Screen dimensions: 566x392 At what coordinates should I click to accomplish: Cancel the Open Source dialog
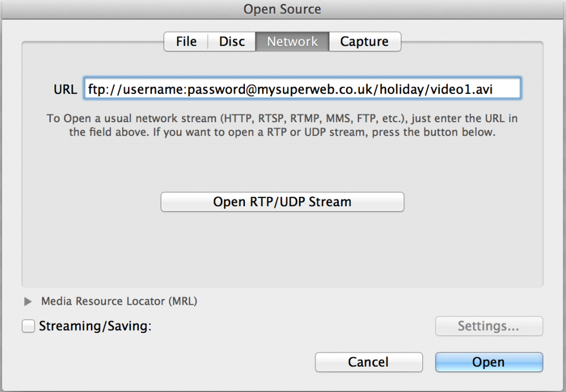(x=369, y=362)
